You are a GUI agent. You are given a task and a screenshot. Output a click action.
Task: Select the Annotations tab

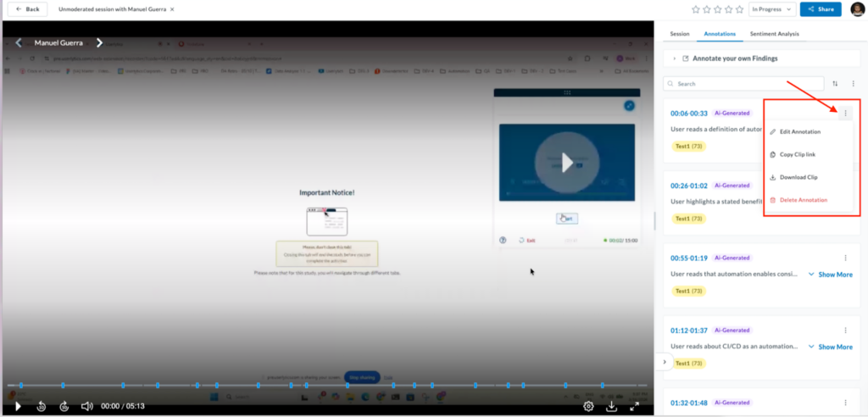(720, 34)
